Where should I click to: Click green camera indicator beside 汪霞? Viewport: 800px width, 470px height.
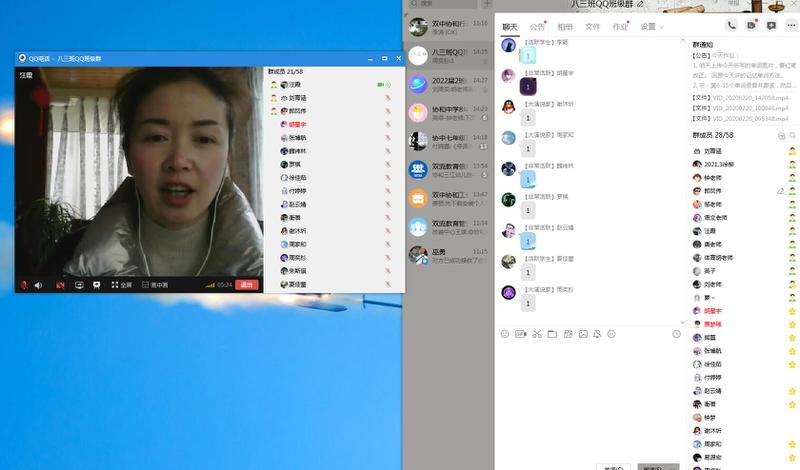[381, 85]
